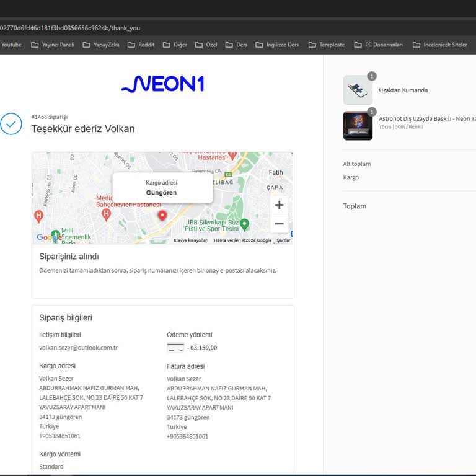Click the red H hospital marker at the map's left edge
This screenshot has height=476, width=476.
tap(38, 217)
